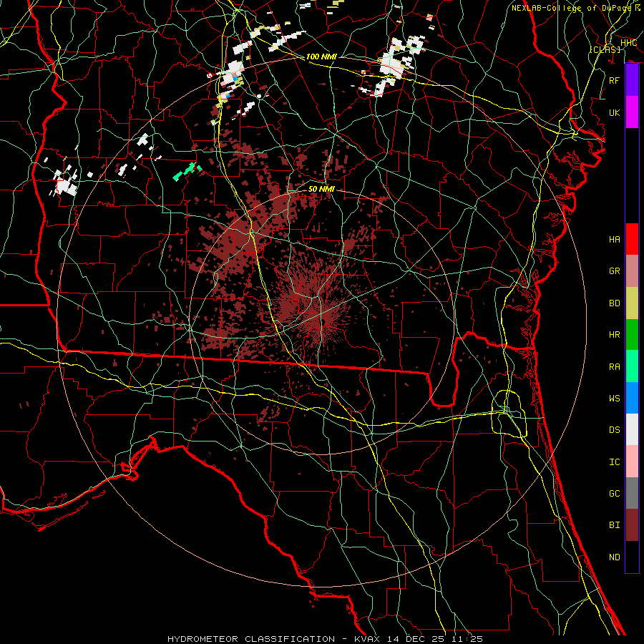This screenshot has height=644, width=644.
Task: Click the BI legend label
Action: point(614,525)
